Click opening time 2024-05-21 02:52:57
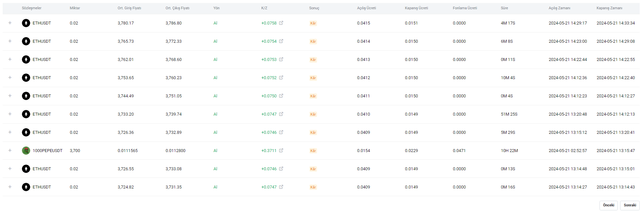 coord(568,151)
